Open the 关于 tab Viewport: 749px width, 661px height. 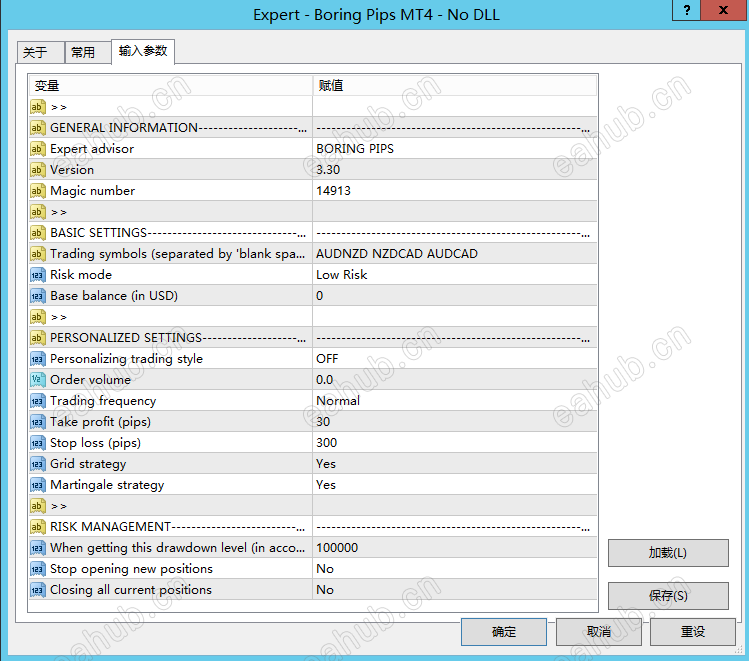coord(41,52)
